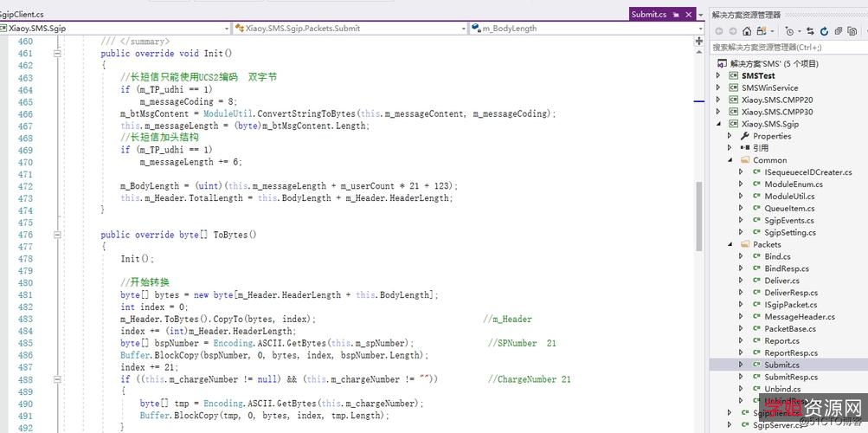868x433 pixels.
Task: Collapse the ToBytes() method at line 476
Action: point(57,235)
